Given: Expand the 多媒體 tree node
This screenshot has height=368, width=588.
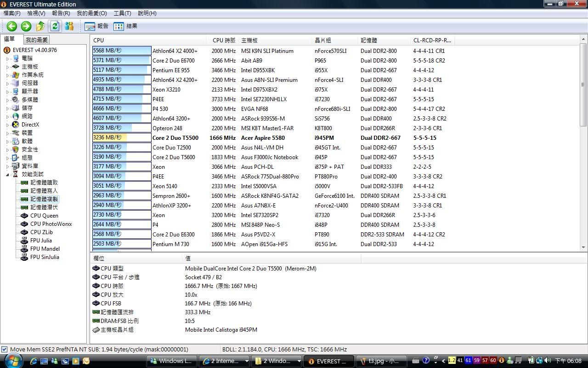Looking at the screenshot, I should [x=8, y=100].
